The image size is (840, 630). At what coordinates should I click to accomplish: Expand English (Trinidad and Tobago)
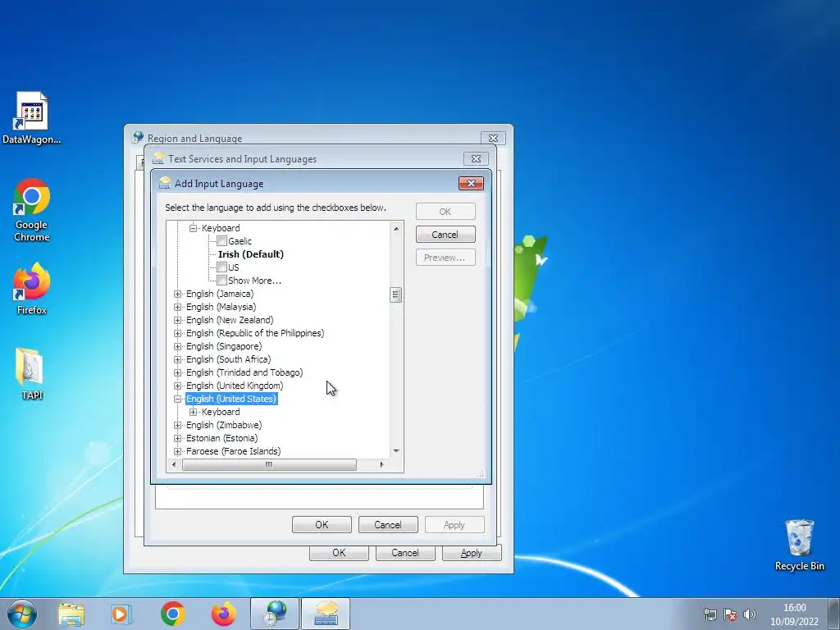pyautogui.click(x=177, y=372)
